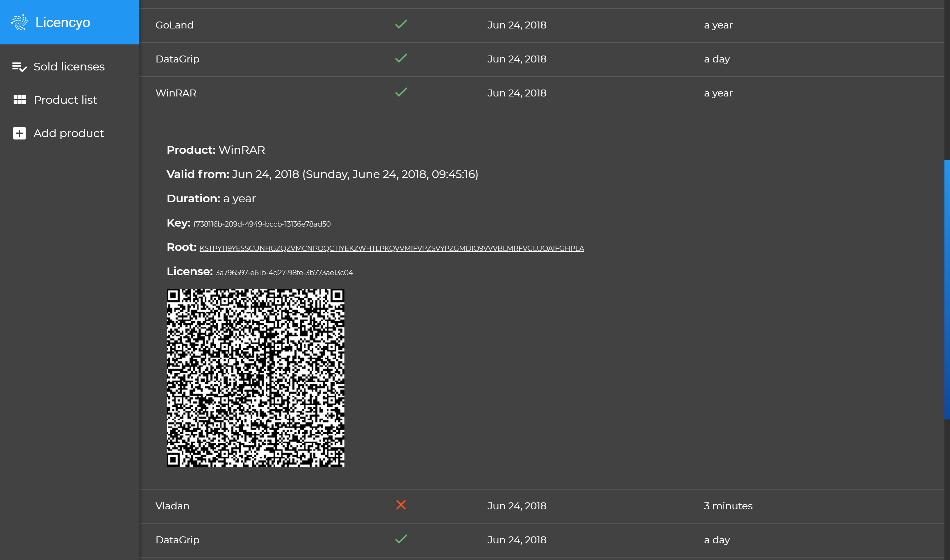
Task: Click the red X in Vladan row
Action: (x=401, y=505)
